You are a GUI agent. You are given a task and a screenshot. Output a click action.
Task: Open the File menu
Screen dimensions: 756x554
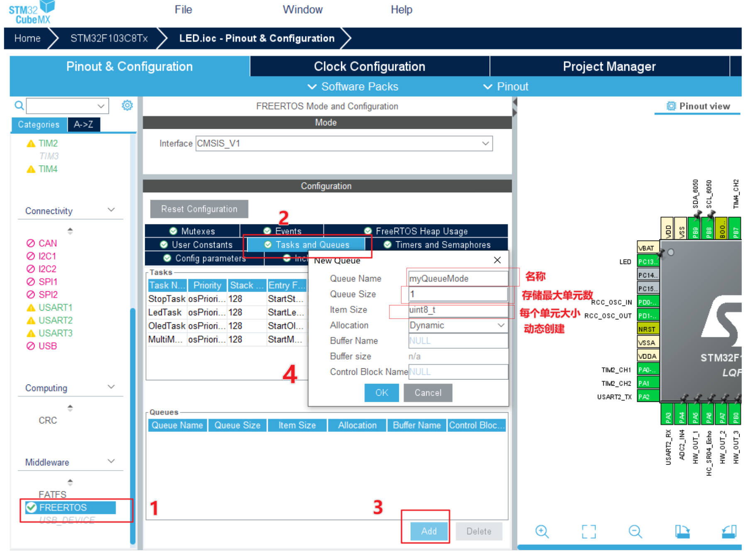[183, 10]
